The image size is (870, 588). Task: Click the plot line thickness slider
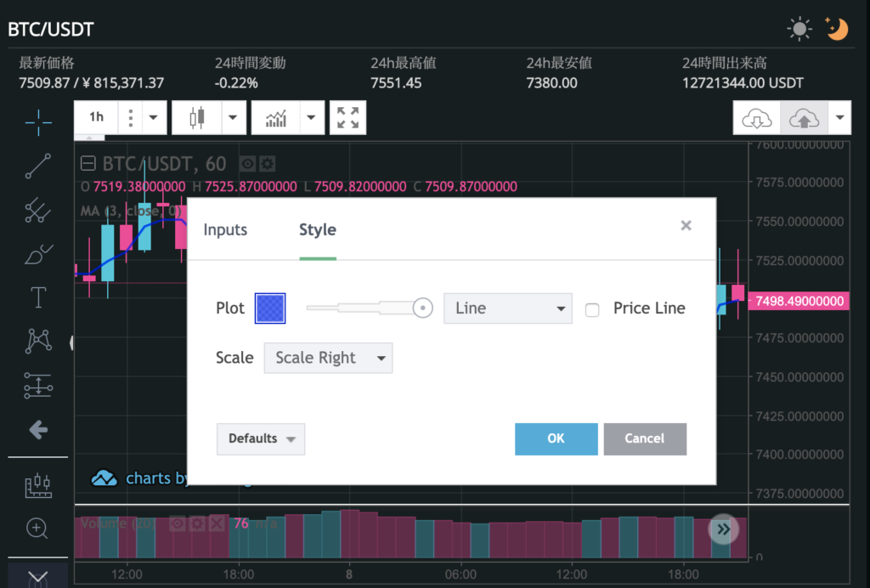tap(369, 308)
